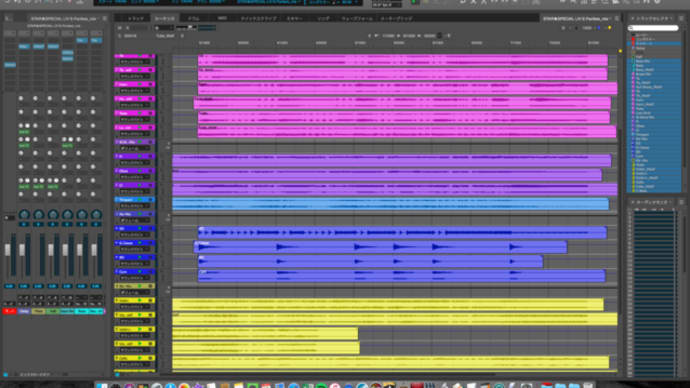Collapse the Track Selector panel using its header arrow
The width and height of the screenshot is (690, 388).
[x=632, y=18]
